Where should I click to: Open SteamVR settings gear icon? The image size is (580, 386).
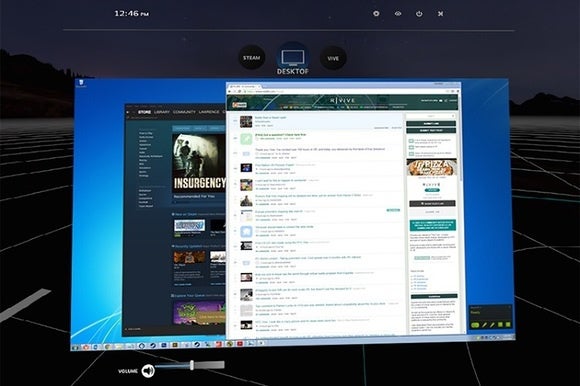click(376, 14)
